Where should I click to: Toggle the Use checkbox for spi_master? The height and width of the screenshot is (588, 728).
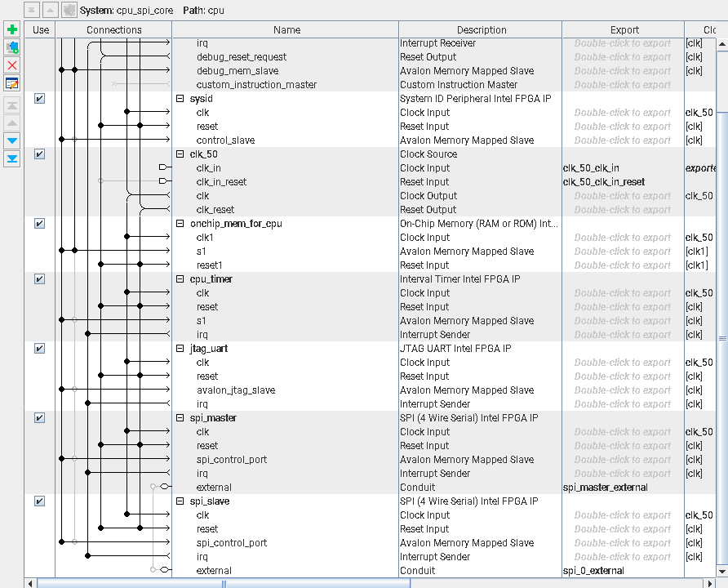(x=39, y=418)
